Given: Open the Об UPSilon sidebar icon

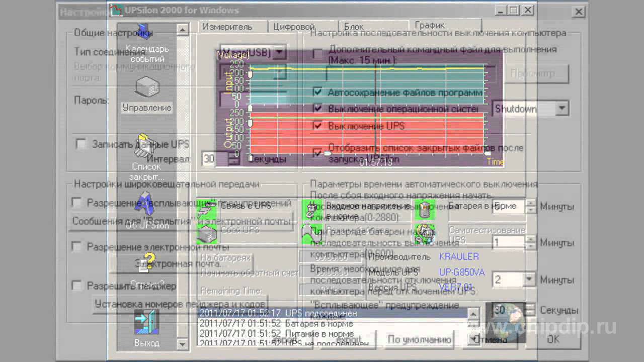Looking at the screenshot, I should click(x=144, y=204).
